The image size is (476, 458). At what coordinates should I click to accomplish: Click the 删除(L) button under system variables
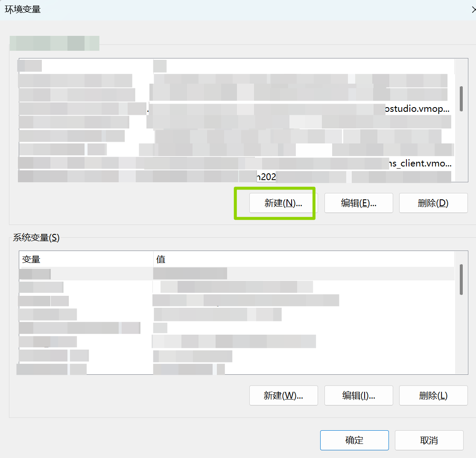(x=433, y=395)
